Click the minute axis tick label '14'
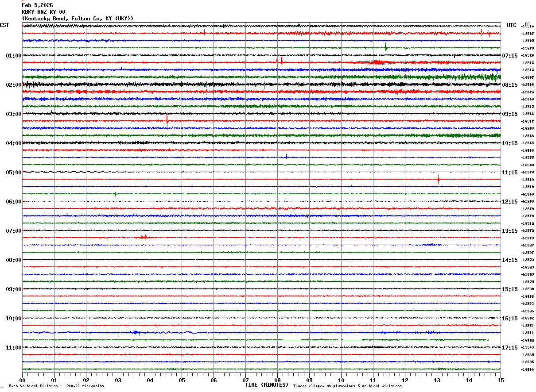Viewport: 536px width, 392px height. tap(469, 380)
